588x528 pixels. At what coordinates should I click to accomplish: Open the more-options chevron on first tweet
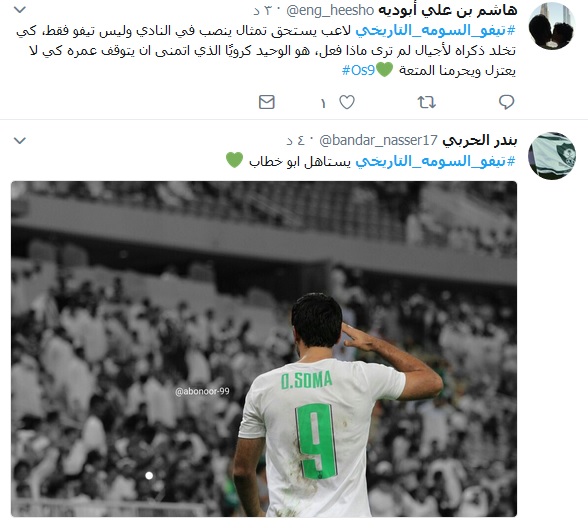pos(20,10)
